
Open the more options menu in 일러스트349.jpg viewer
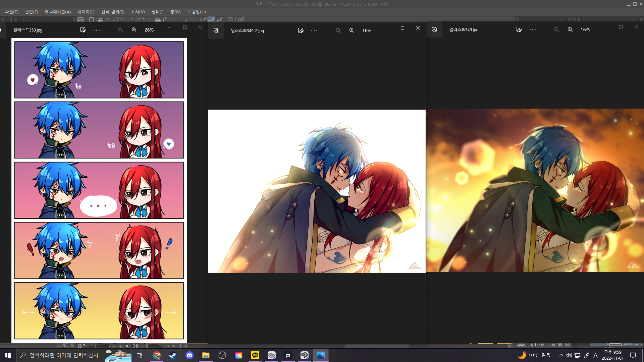(533, 29)
